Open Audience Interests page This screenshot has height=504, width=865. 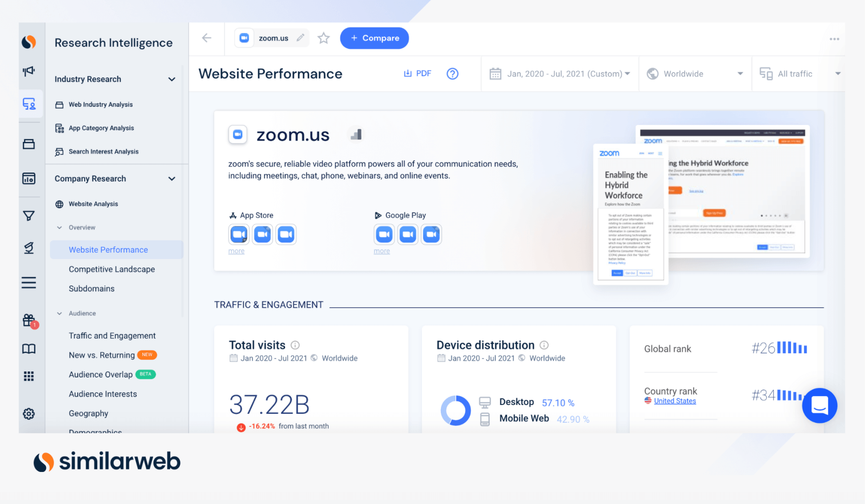[103, 394]
